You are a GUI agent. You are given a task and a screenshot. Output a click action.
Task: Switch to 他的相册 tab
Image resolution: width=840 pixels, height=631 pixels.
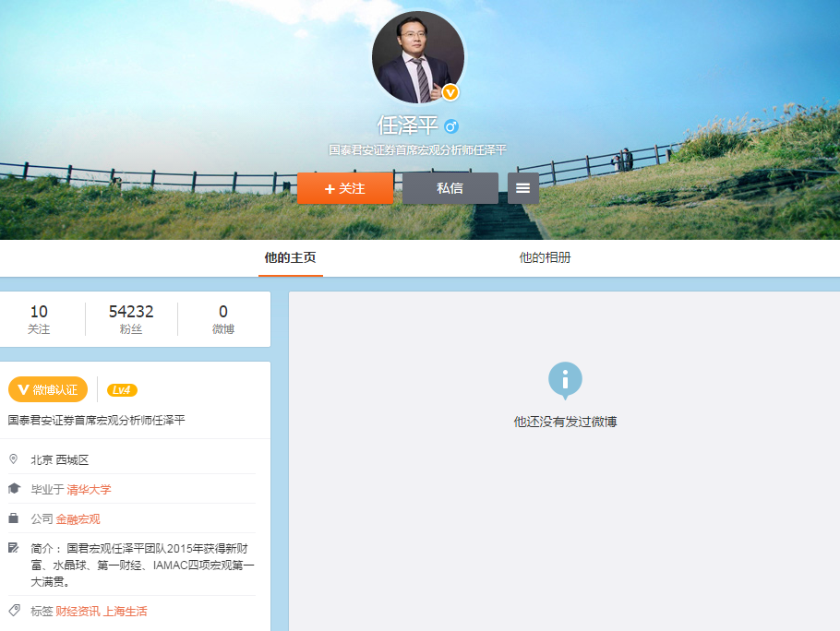(545, 258)
